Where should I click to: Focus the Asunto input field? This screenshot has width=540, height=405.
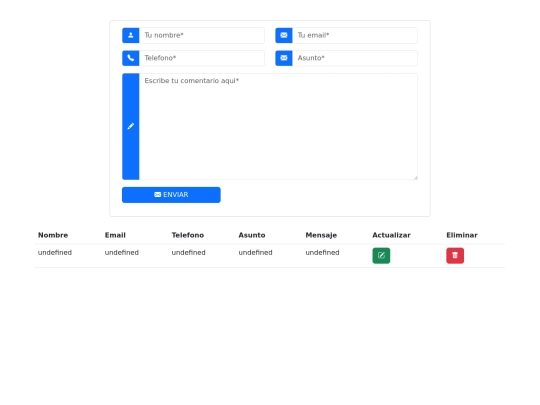click(x=355, y=58)
